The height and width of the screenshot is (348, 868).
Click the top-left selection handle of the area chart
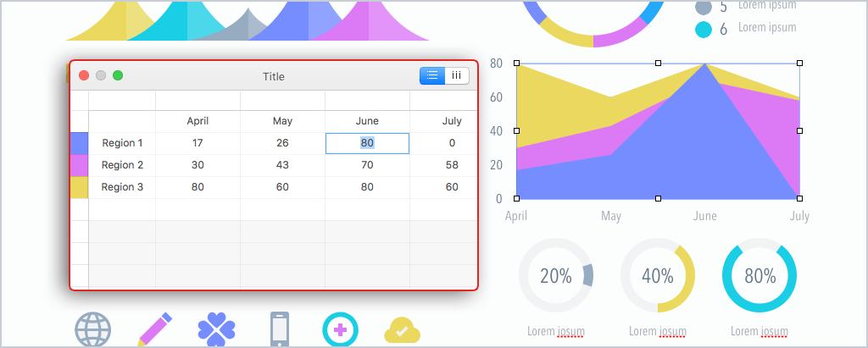point(516,63)
